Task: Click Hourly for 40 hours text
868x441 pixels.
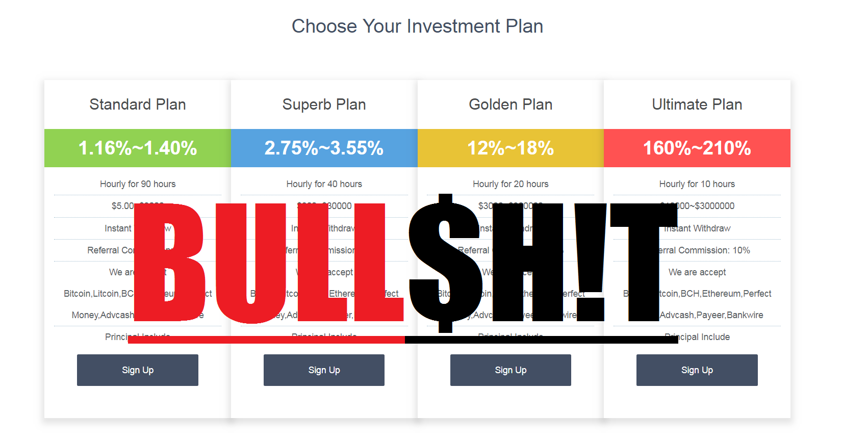Action: coord(324,184)
